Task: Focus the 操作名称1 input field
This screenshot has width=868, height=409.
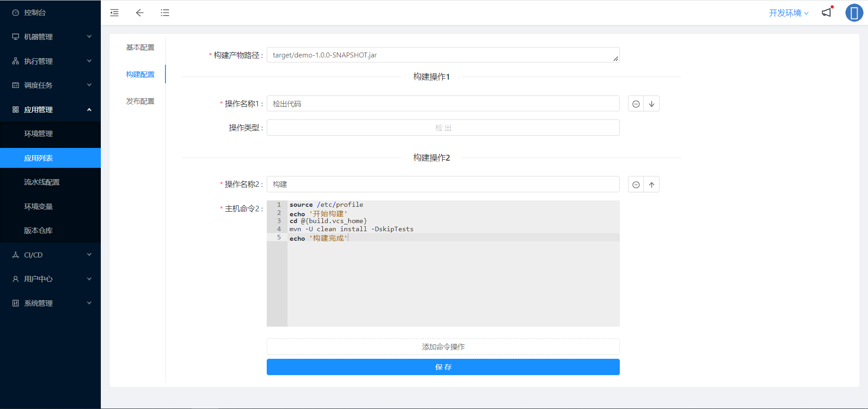Action: (443, 104)
